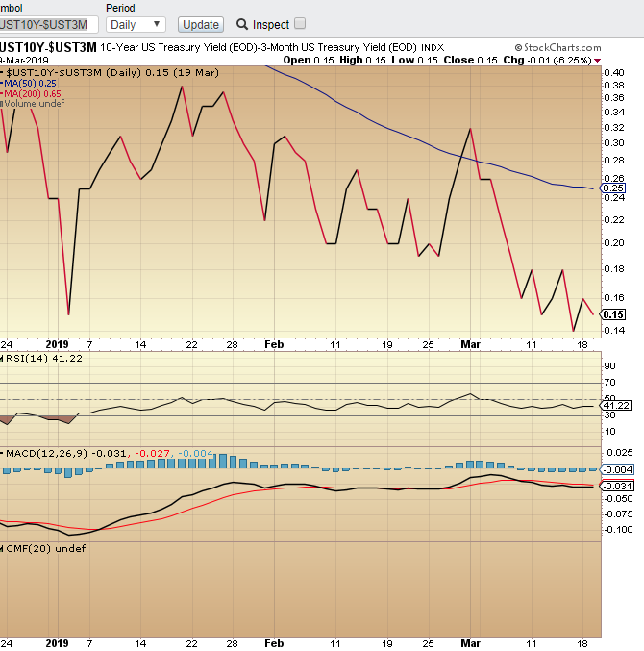644x651 pixels.
Task: Click the MA(50) 0.25 legend label
Action: [30, 83]
